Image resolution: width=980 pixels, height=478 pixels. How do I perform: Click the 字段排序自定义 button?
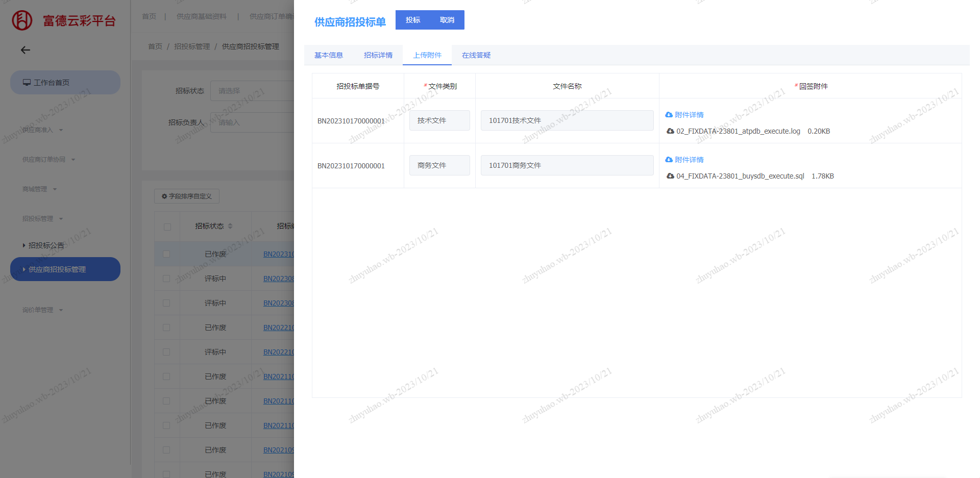187,196
